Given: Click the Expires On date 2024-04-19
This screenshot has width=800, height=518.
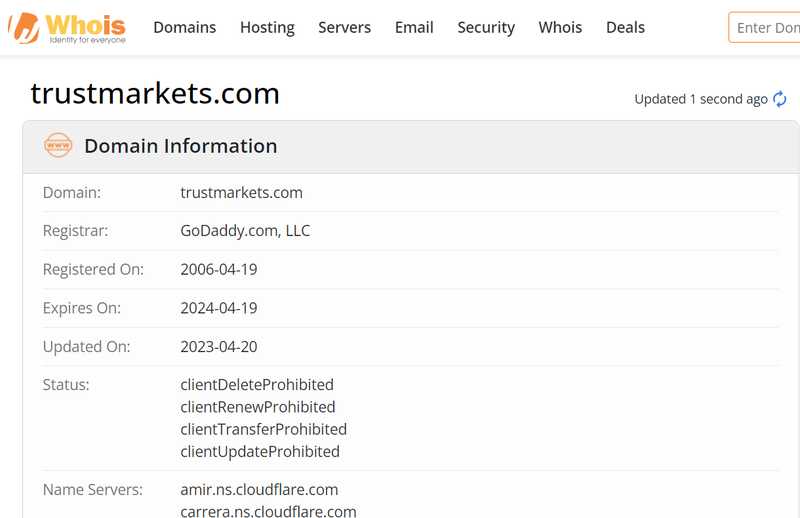Looking at the screenshot, I should point(220,308).
